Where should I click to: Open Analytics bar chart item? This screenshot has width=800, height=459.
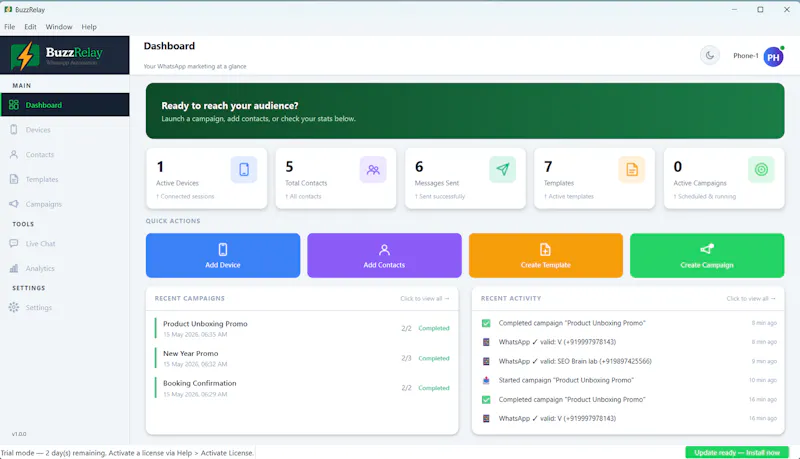pyautogui.click(x=65, y=268)
